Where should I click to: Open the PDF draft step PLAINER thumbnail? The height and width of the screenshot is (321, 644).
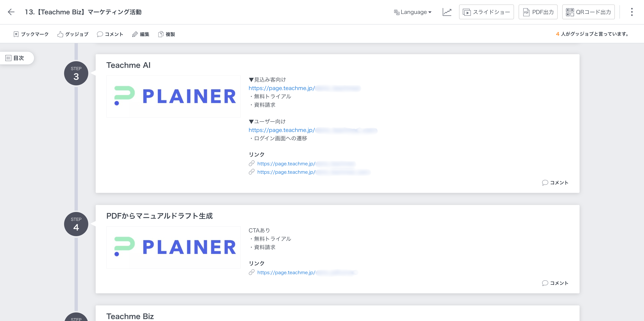tap(173, 247)
